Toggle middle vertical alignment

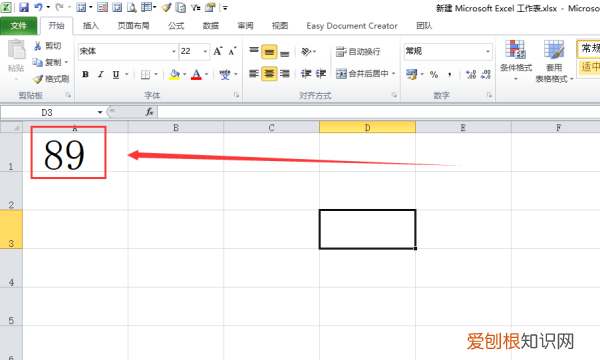coord(269,51)
